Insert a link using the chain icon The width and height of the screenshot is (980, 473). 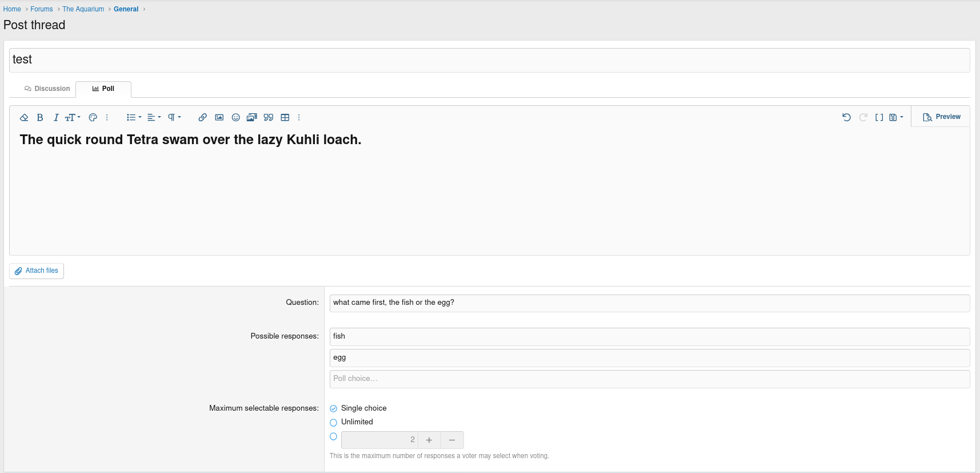(x=202, y=117)
